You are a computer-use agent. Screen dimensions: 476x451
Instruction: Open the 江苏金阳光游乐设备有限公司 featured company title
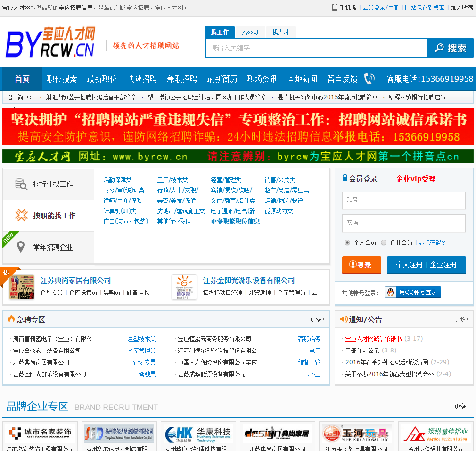(249, 280)
